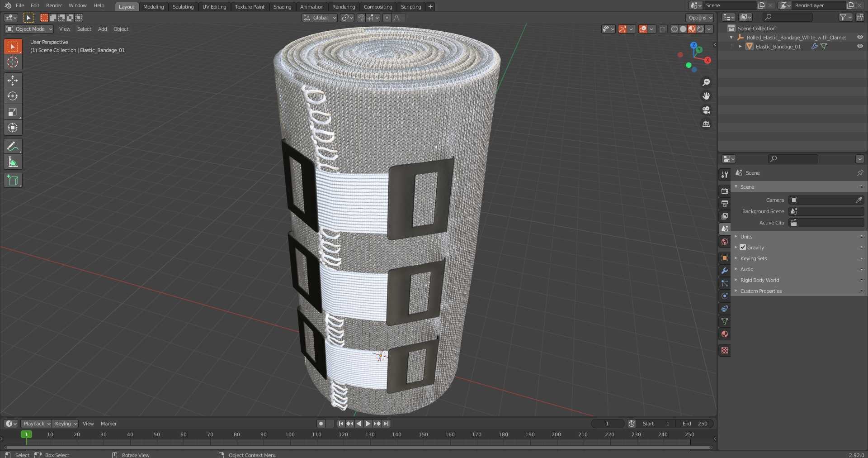This screenshot has width=868, height=458.
Task: Jump to the end frame button
Action: click(387, 424)
